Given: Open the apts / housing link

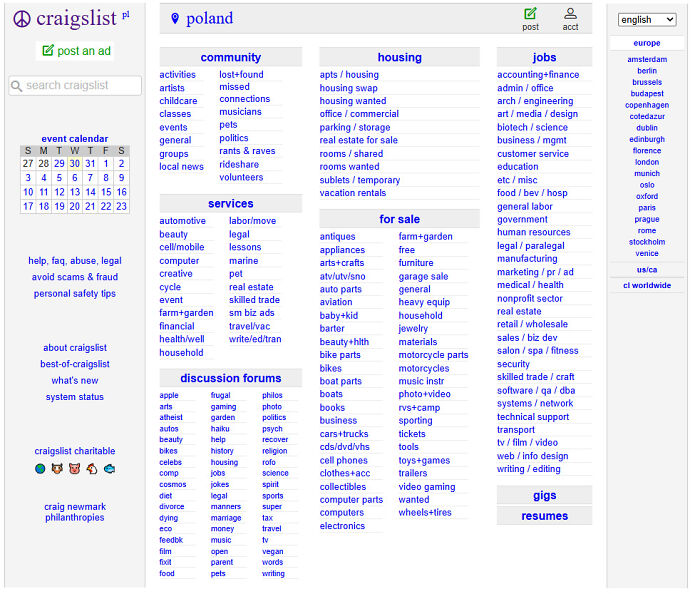Looking at the screenshot, I should coord(349,75).
